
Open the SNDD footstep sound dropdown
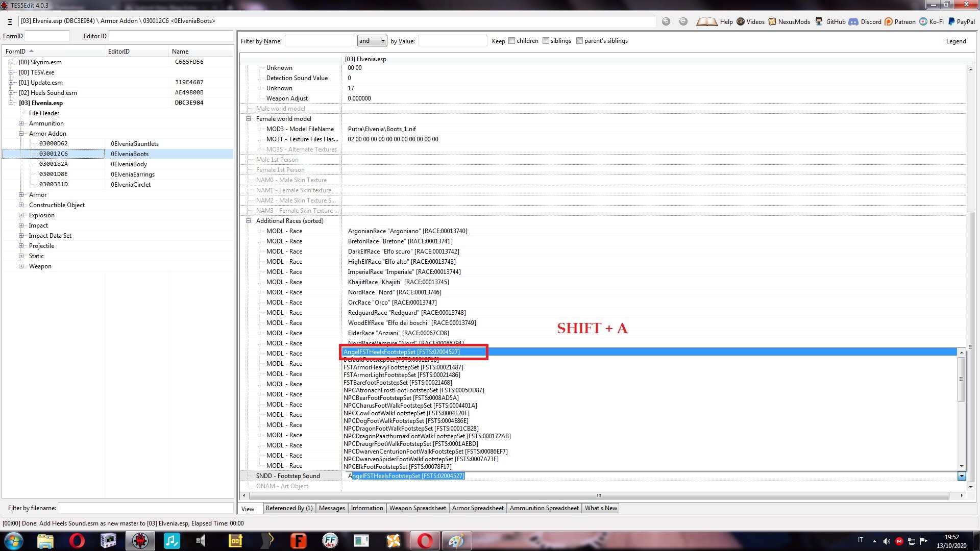[962, 475]
